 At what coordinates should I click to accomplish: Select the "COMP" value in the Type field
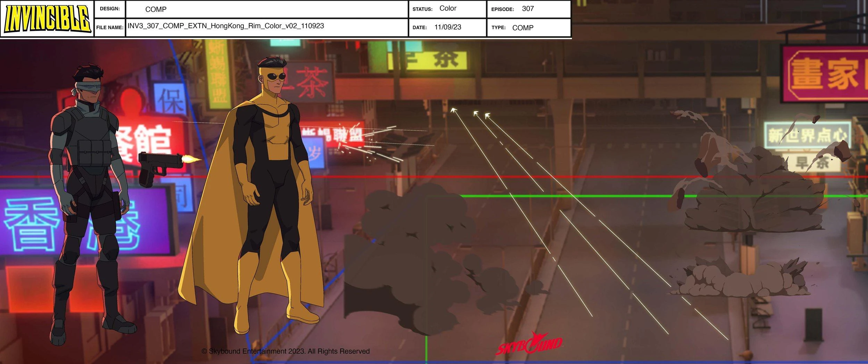pyautogui.click(x=523, y=28)
